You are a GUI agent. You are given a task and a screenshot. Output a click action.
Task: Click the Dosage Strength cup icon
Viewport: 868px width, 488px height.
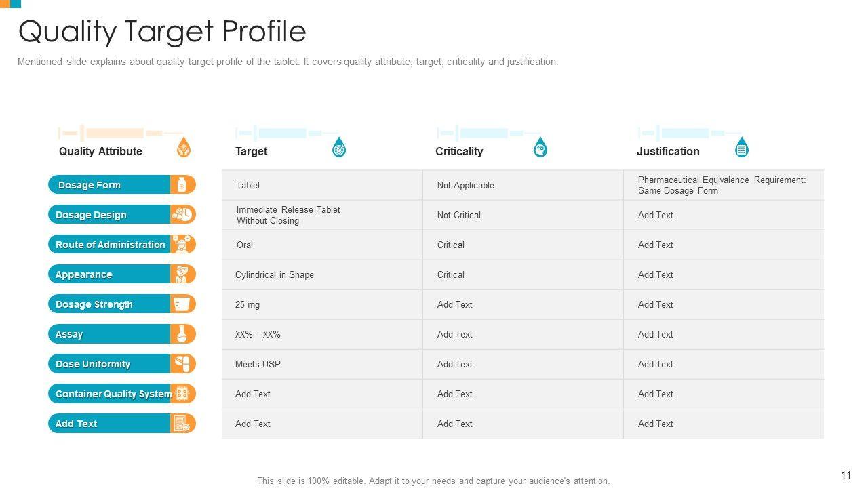[x=182, y=304]
